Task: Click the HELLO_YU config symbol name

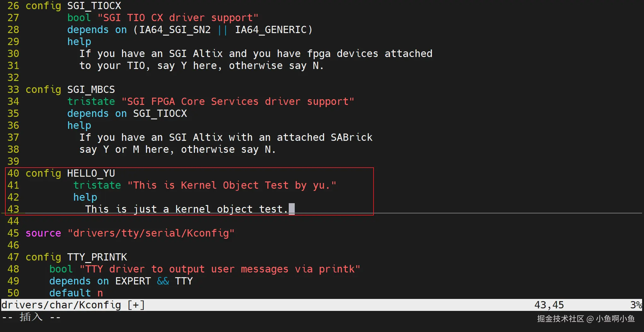Action: [91, 173]
